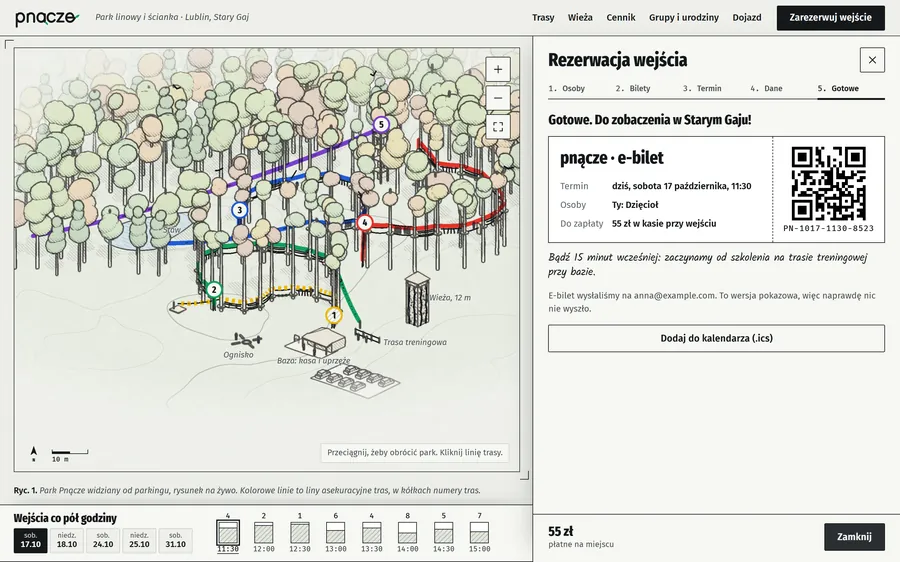
Task: Click the Baza building drawing
Action: (x=317, y=341)
